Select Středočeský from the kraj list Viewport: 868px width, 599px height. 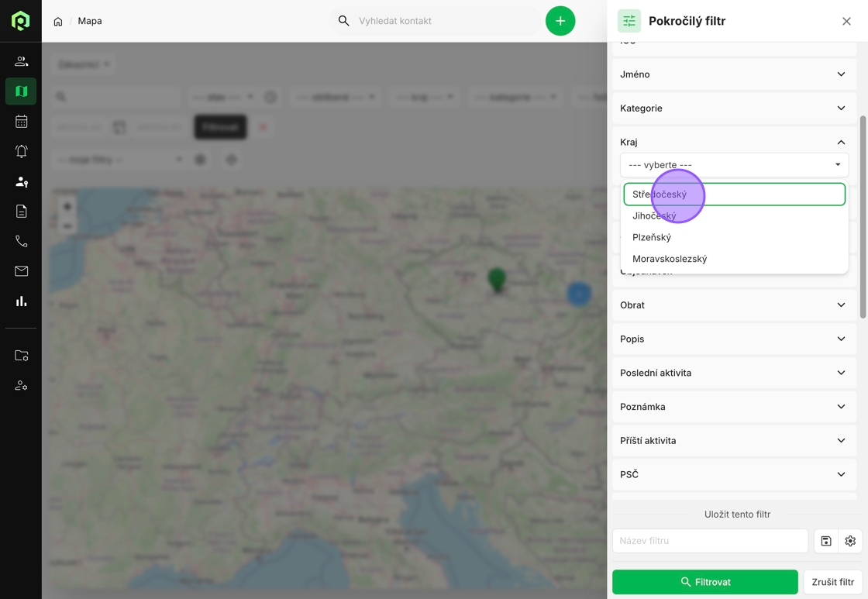pos(734,195)
